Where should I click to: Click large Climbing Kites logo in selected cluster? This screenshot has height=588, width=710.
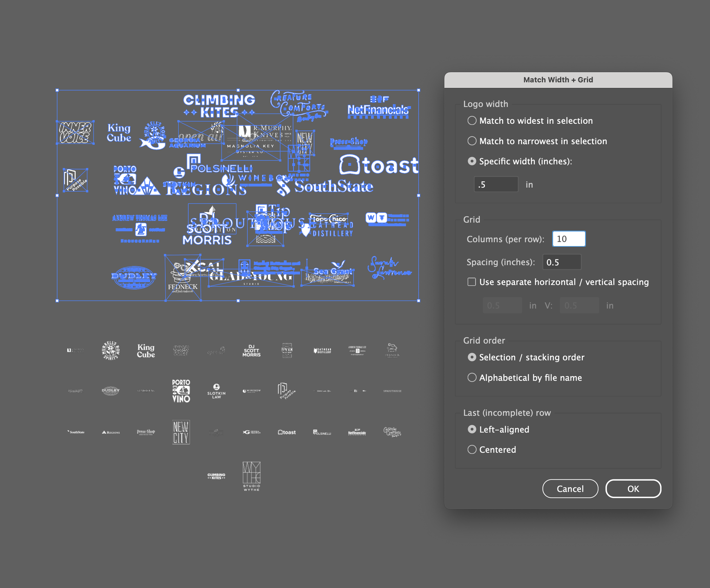coord(219,106)
